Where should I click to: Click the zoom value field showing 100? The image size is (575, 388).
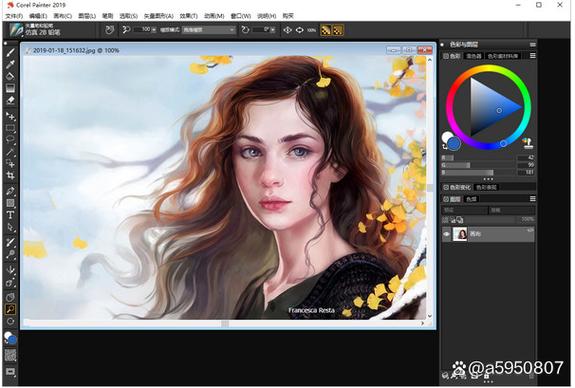pyautogui.click(x=142, y=29)
